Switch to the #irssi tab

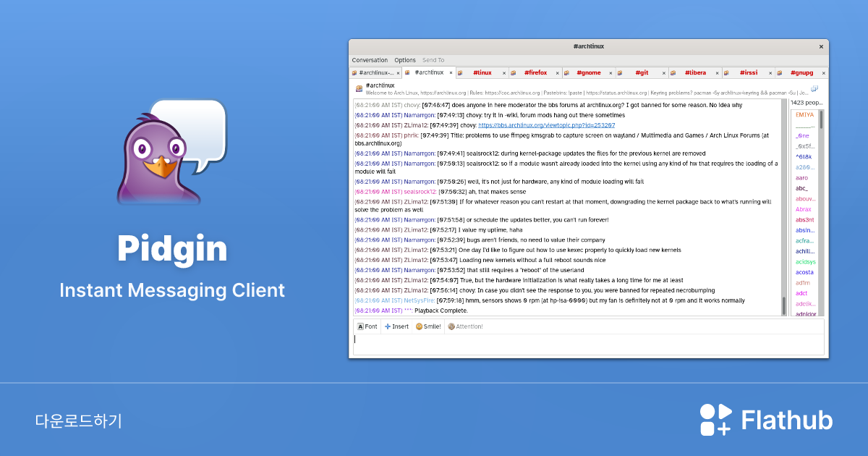748,72
